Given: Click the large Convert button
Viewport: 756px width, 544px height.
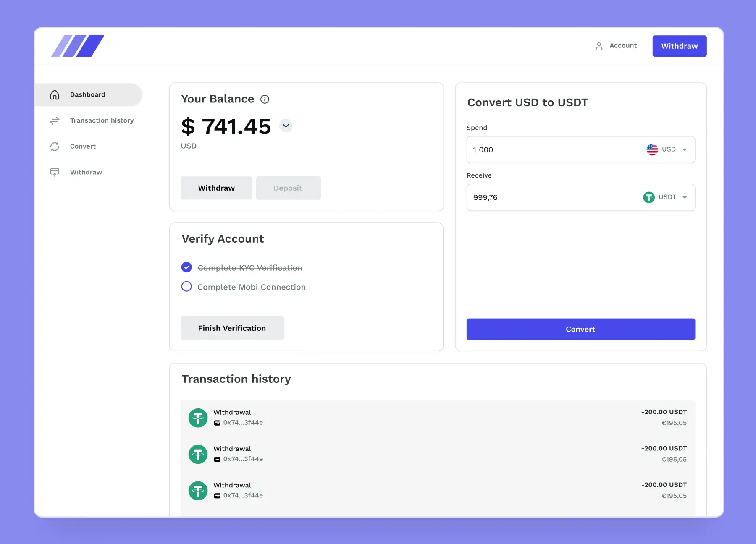Looking at the screenshot, I should click(580, 329).
